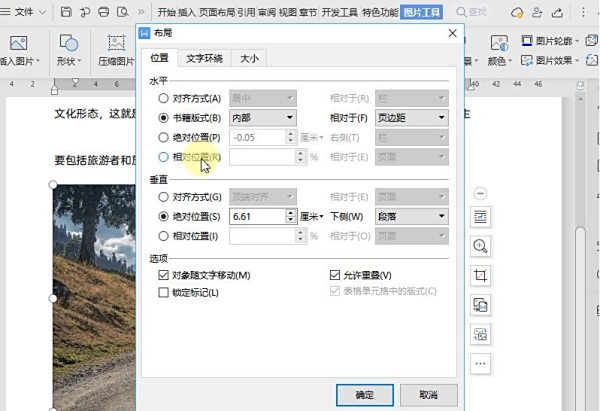
Task: Select vertical 相对位置(I) radio button
Action: pos(163,236)
